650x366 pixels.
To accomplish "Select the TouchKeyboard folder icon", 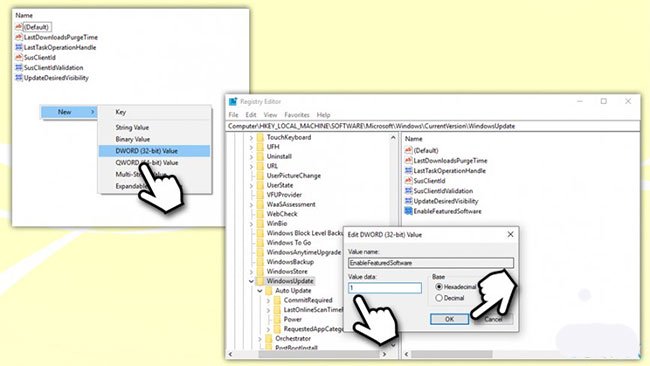I will point(260,137).
